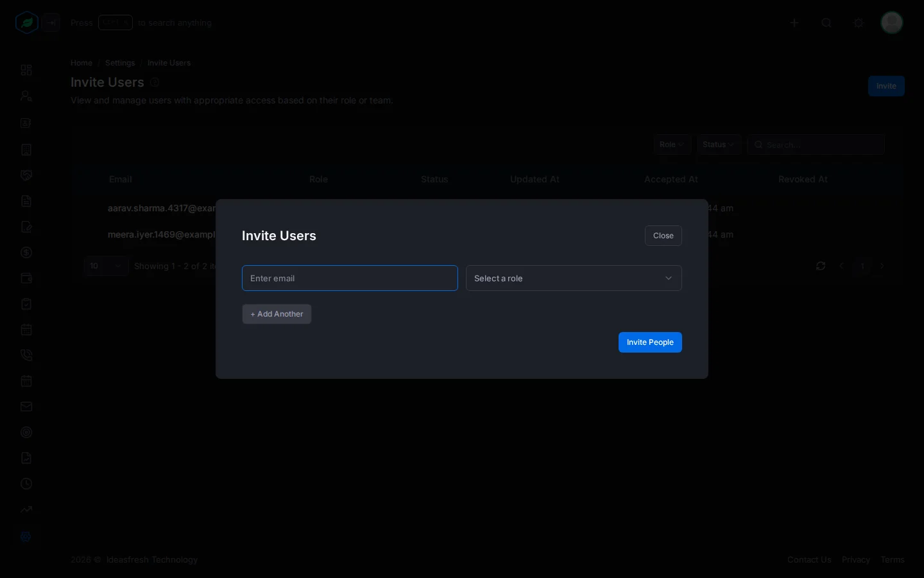This screenshot has width=924, height=578.
Task: Click the green leaf app logo
Action: pyautogui.click(x=27, y=22)
